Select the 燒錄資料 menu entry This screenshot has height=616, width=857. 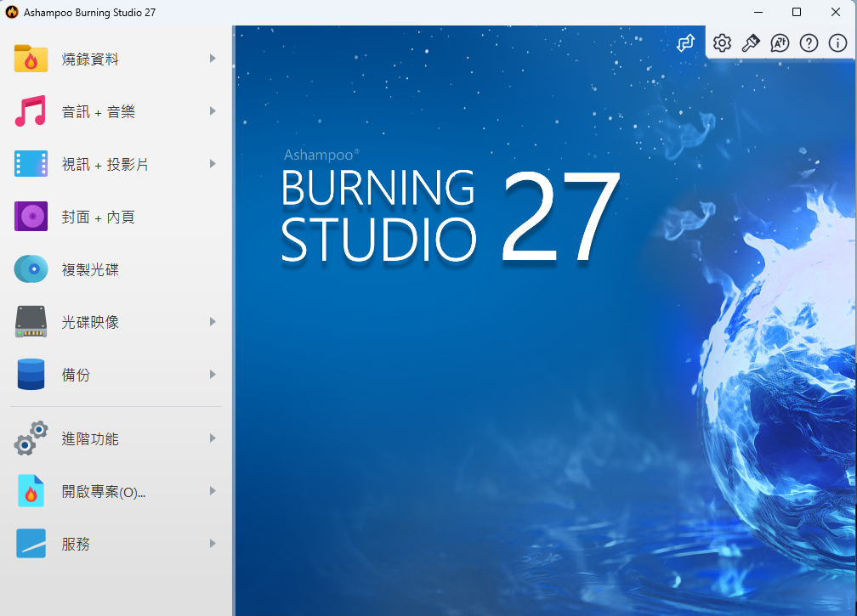pos(116,59)
